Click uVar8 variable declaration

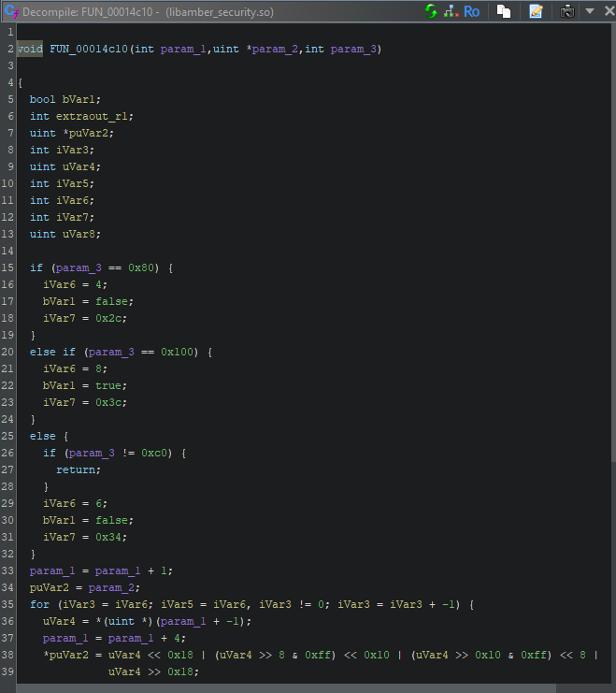(x=79, y=234)
